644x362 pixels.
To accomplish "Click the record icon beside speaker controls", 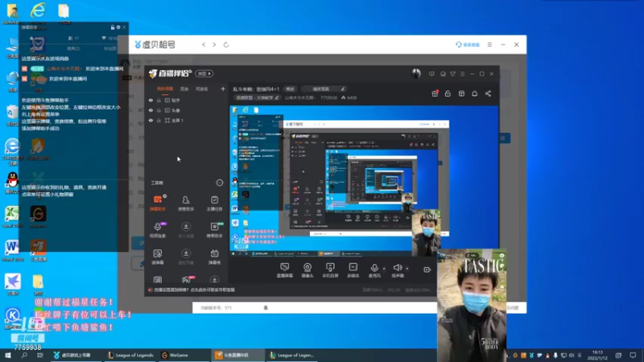I will click(427, 269).
